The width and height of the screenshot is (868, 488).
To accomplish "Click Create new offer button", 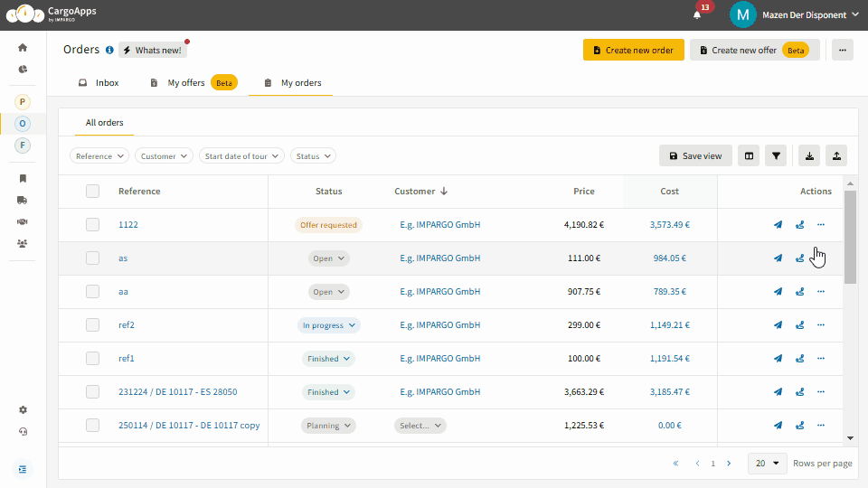I will coord(754,50).
